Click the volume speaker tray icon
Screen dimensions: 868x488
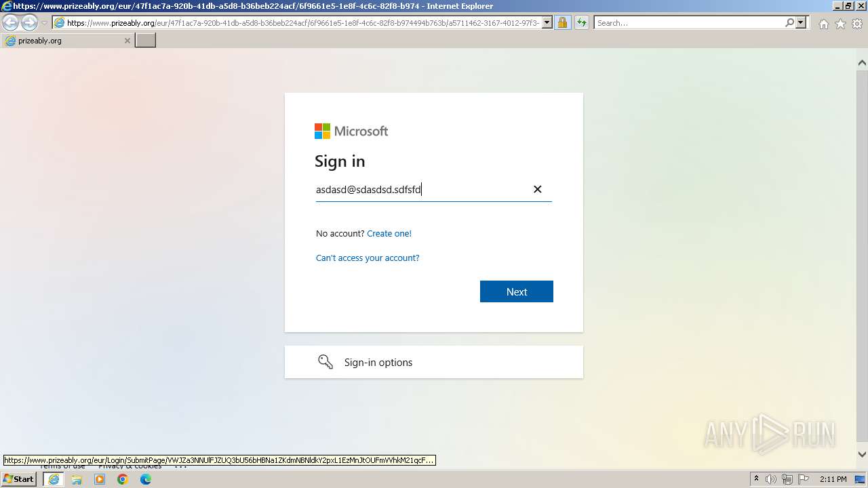click(x=771, y=479)
